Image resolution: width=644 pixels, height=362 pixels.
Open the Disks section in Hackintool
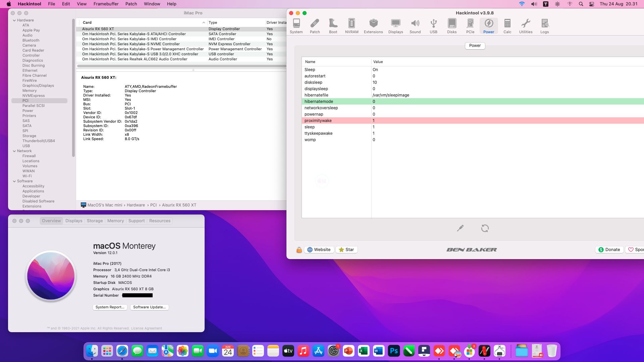point(452,26)
